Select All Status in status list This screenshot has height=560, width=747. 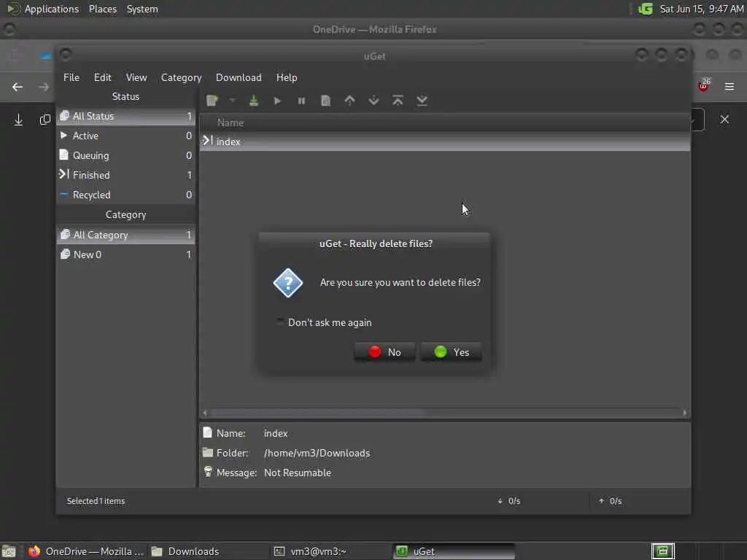(x=125, y=116)
